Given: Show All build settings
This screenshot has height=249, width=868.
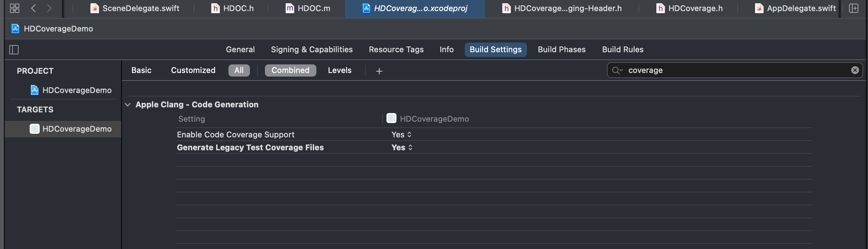Looking at the screenshot, I should click(x=239, y=70).
